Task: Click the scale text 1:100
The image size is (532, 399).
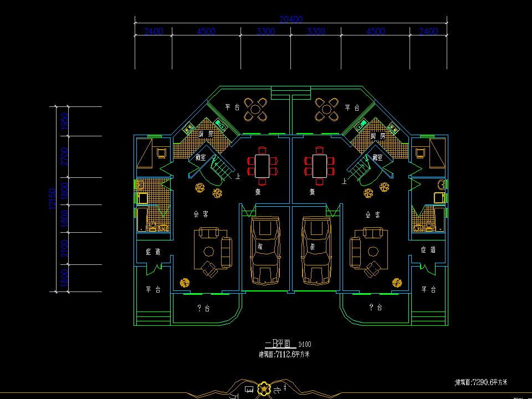Action: click(304, 344)
